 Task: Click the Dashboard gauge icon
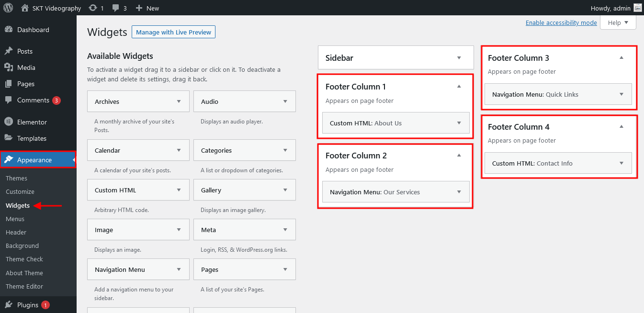pyautogui.click(x=9, y=30)
